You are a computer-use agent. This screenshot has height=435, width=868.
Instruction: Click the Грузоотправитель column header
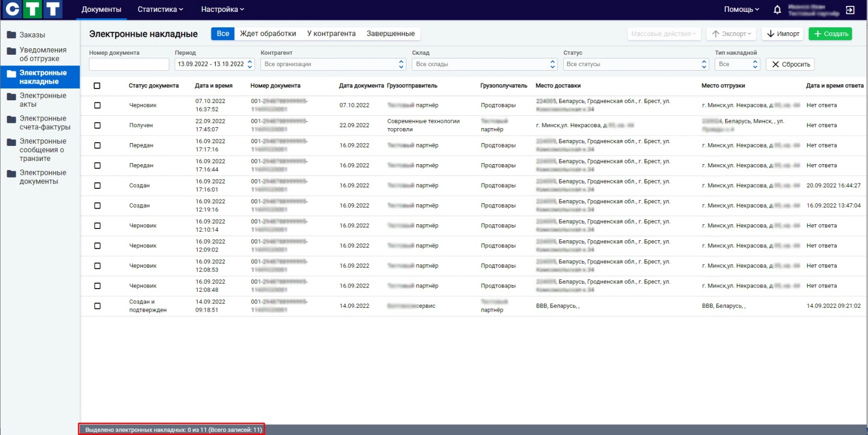tap(412, 86)
